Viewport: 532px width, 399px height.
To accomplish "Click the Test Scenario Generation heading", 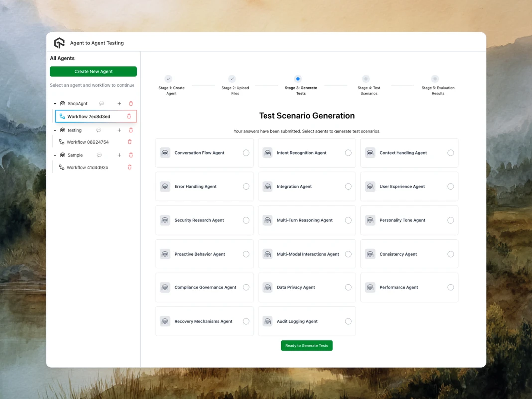I will pos(307,116).
